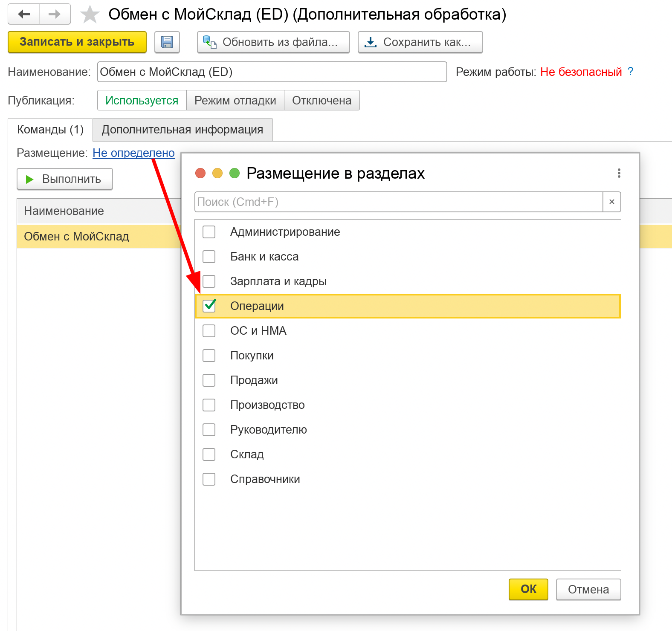Open the Не определено placement link
The height and width of the screenshot is (631, 672).
133,153
